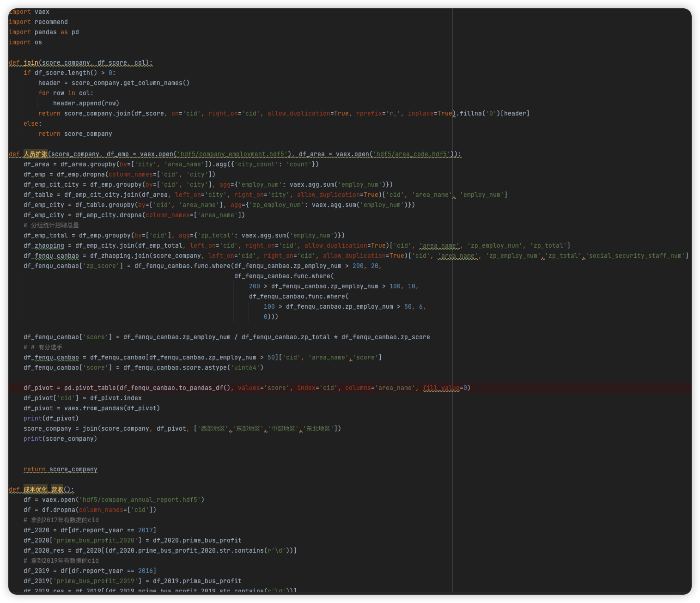Image resolution: width=700 pixels, height=603 pixels.
Task: Click the 'social_security_staff_num' string
Action: (x=635, y=256)
